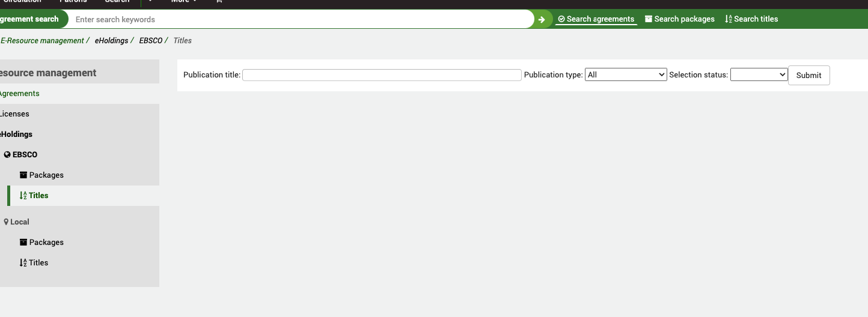868x317 pixels.
Task: Follow the E-Resource management breadcrumb link
Action: point(42,41)
